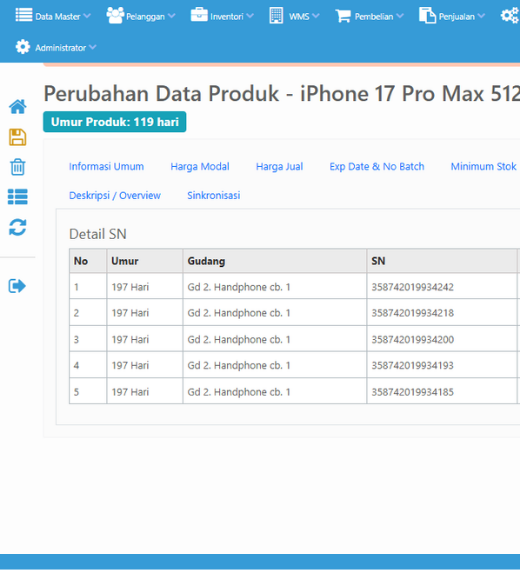
Task: Click serial number 358742019934185
Action: coord(412,392)
